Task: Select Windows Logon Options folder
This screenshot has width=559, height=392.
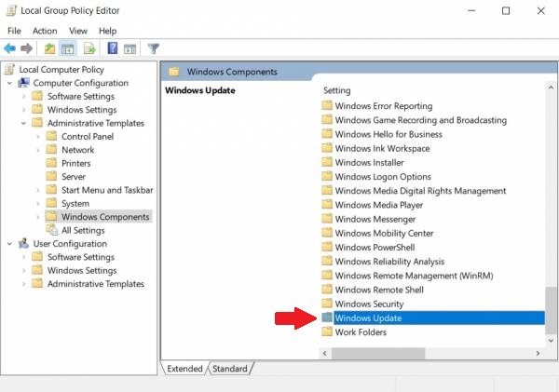Action: pos(383,177)
